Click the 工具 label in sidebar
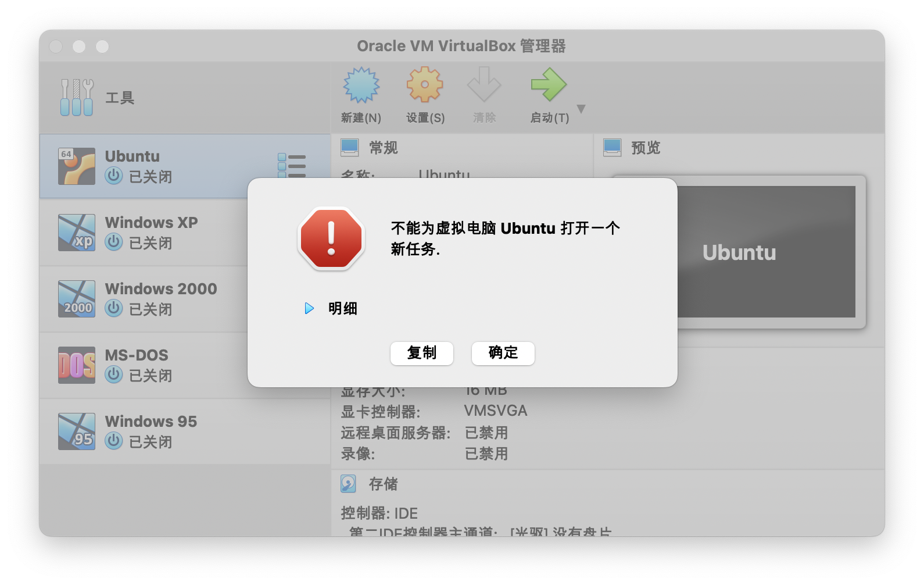 [x=120, y=98]
